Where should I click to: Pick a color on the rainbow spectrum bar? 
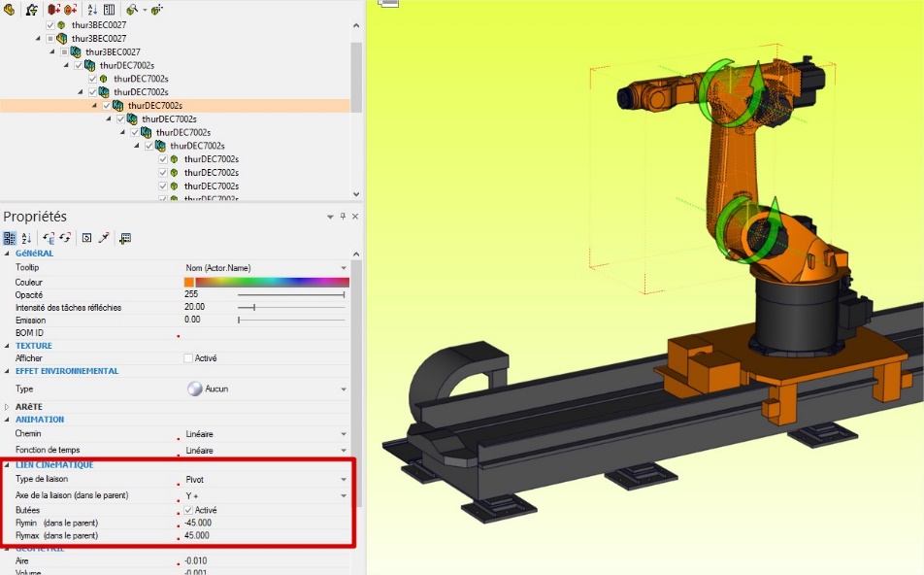point(272,282)
